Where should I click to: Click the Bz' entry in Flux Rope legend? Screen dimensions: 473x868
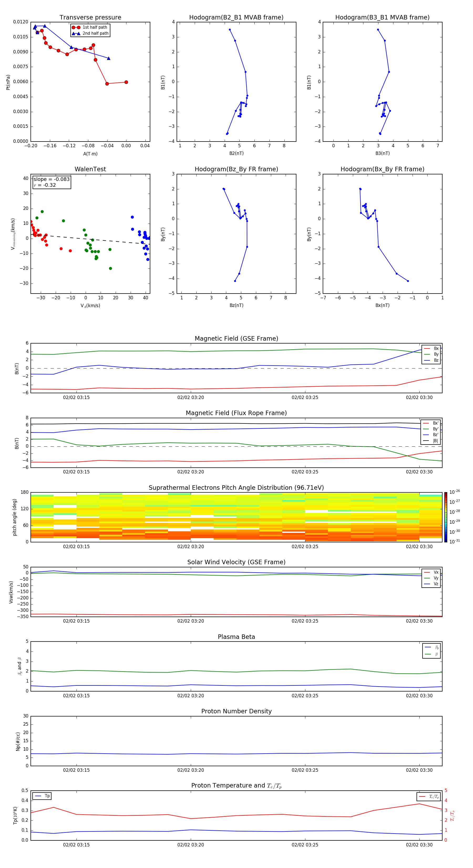pos(431,435)
